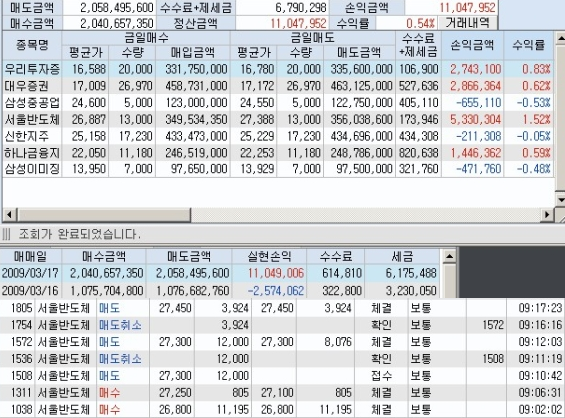Select the 2009/03/16 trading day row
The width and height of the screenshot is (565, 418).
coord(219,290)
